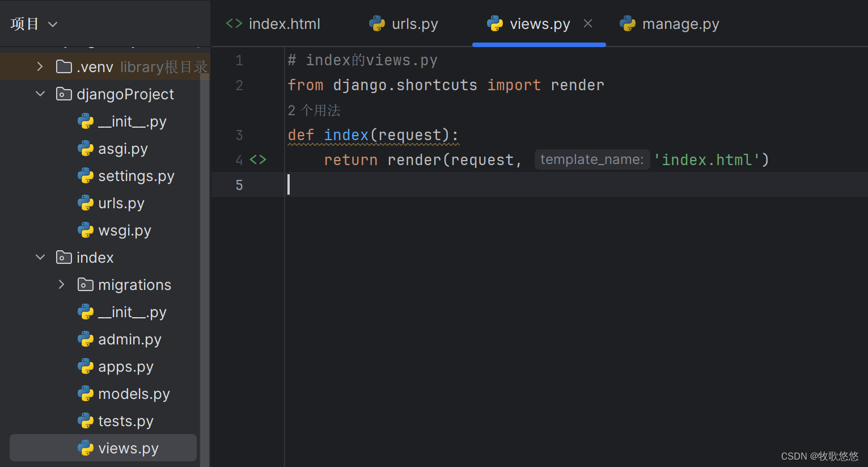Open apps.py in index folder
The image size is (868, 467).
tap(126, 367)
